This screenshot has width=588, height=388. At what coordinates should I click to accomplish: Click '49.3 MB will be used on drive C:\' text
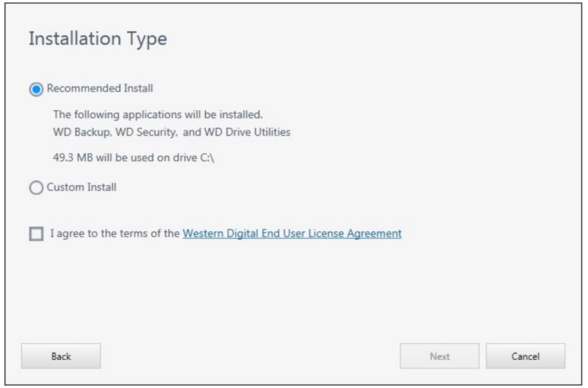134,158
